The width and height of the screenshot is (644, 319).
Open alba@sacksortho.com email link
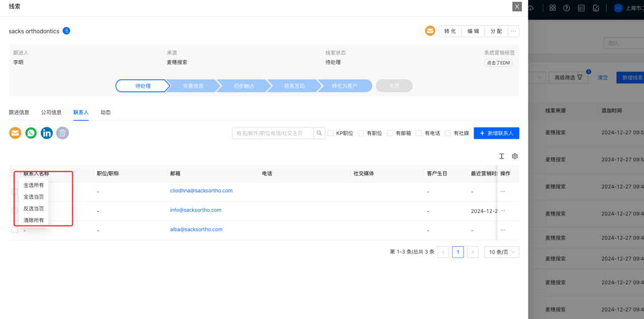[196, 230]
